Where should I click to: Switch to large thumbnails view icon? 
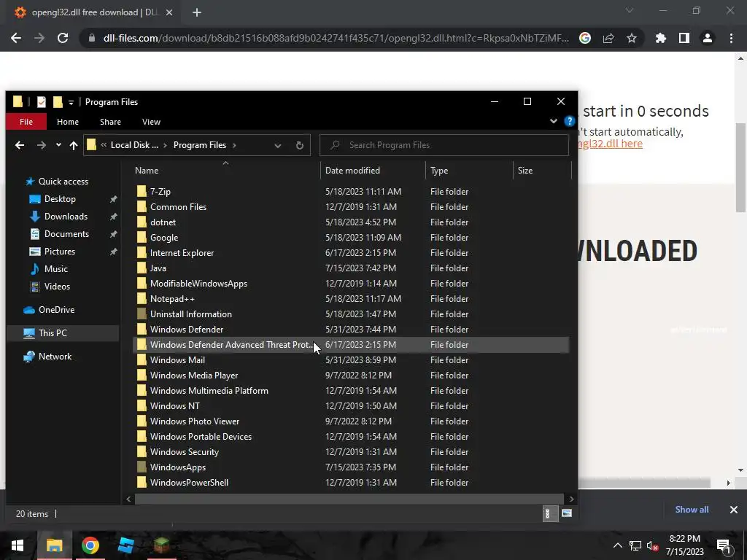click(x=566, y=513)
